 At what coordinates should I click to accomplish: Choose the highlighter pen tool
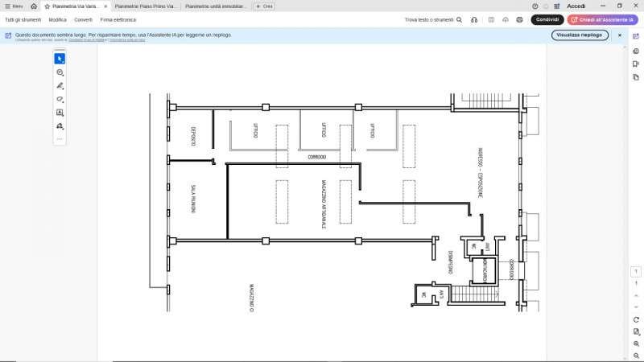(x=60, y=86)
